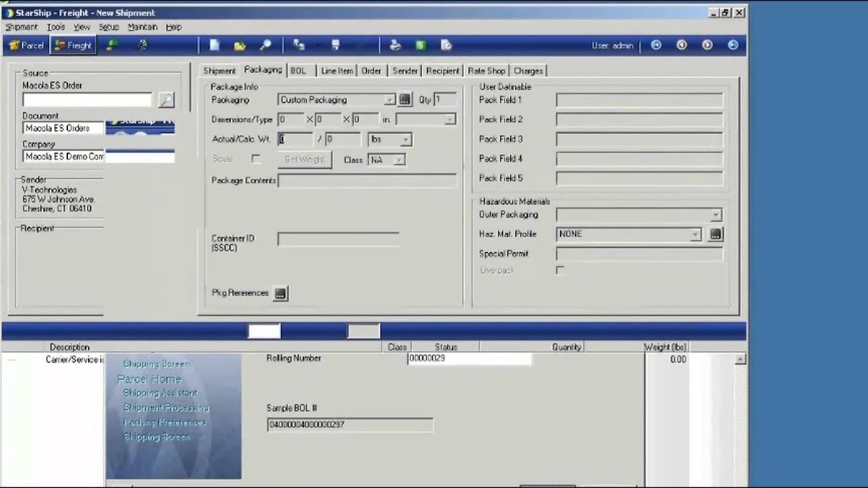Open the Pkg References button

[x=280, y=293]
